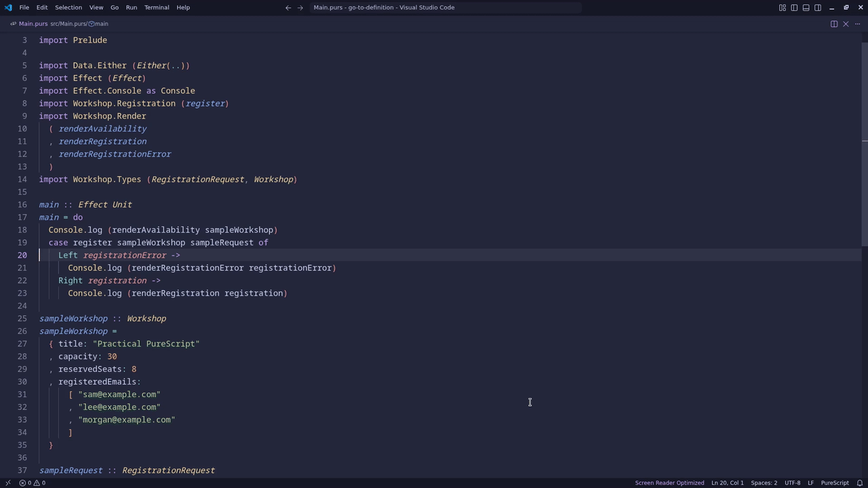
Task: Click Screen Reader Optimized status item
Action: [x=669, y=483]
